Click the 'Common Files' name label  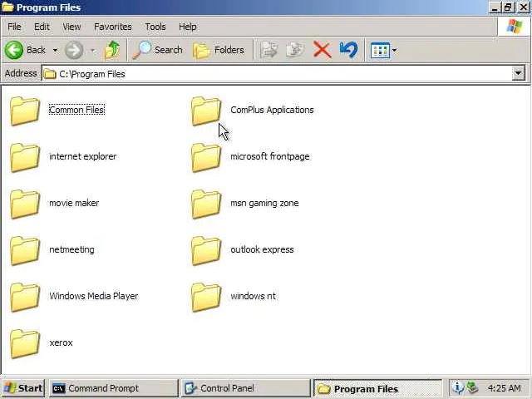pyautogui.click(x=76, y=110)
